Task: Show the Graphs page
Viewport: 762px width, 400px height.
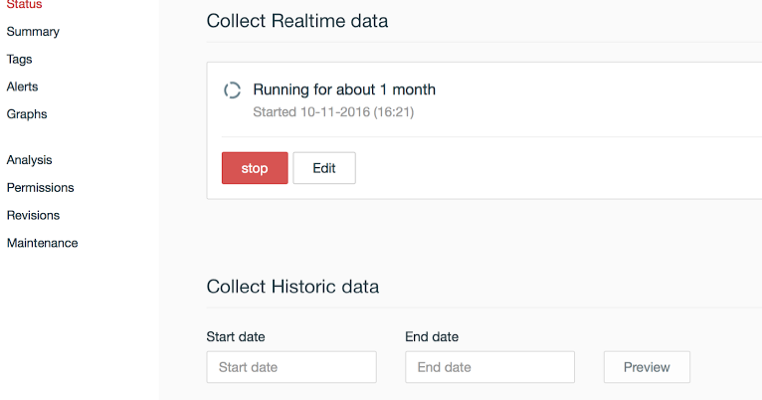Action: point(27,114)
